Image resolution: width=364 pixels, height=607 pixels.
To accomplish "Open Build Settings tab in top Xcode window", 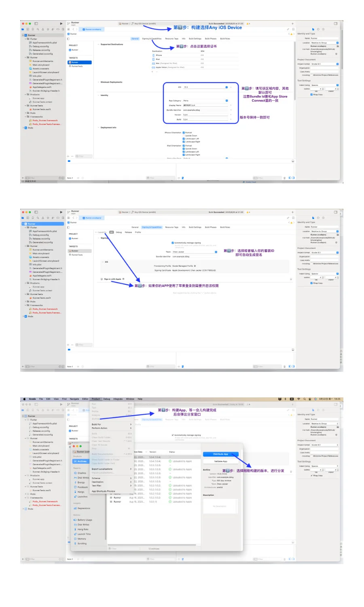I will pos(195,39).
